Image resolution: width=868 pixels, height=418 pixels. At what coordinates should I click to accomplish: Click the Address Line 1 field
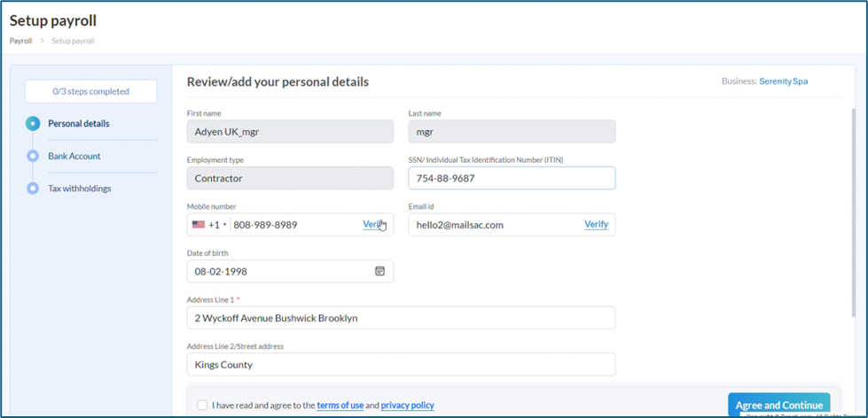[x=401, y=318]
